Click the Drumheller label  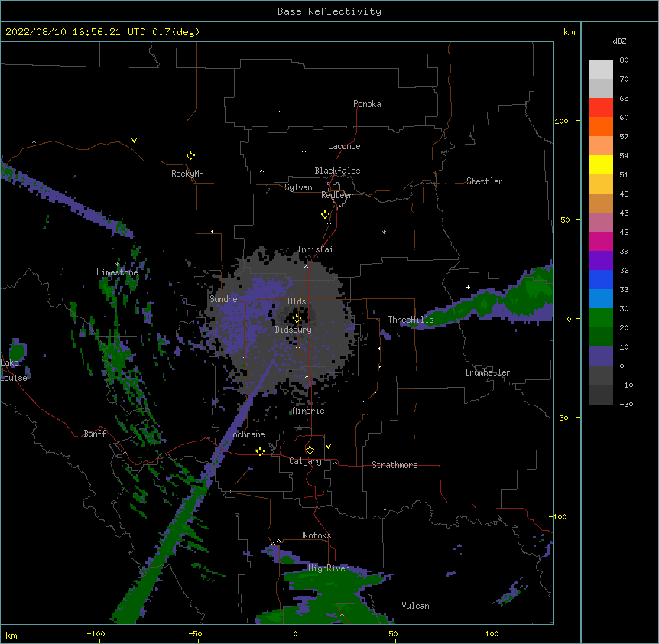[488, 372]
